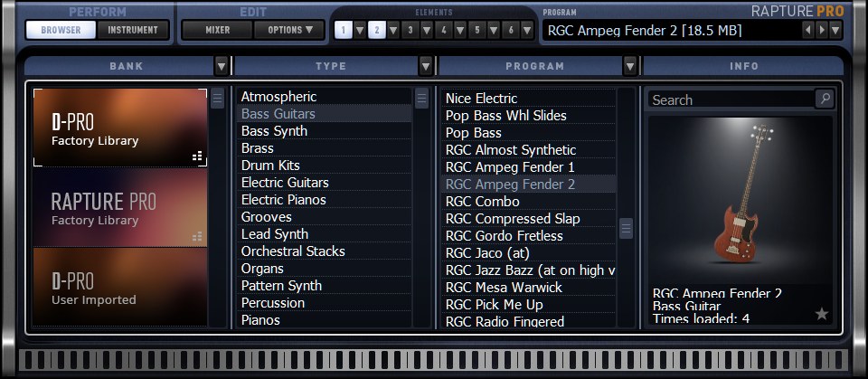
Task: Select the Rapture Pro Factory Library bank
Action: (120, 207)
